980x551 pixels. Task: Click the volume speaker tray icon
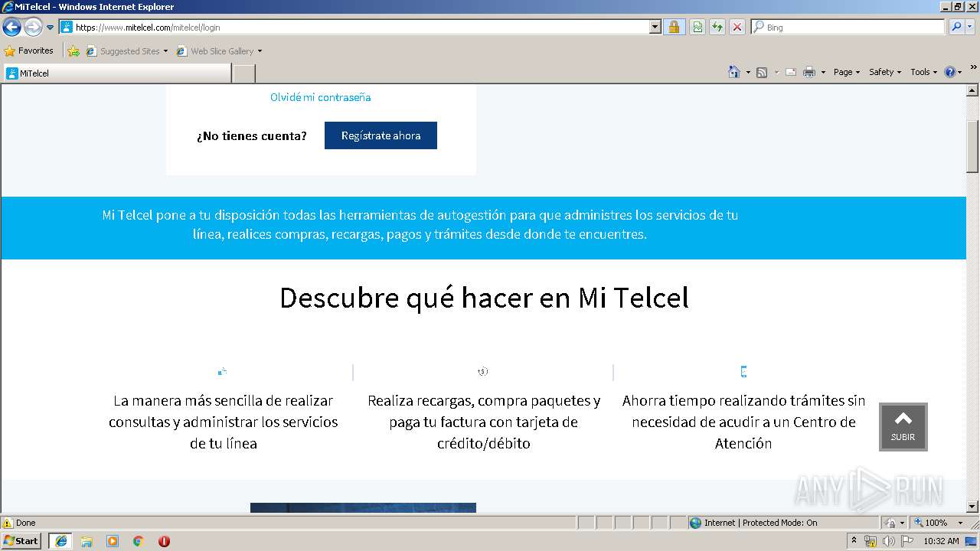(x=889, y=541)
